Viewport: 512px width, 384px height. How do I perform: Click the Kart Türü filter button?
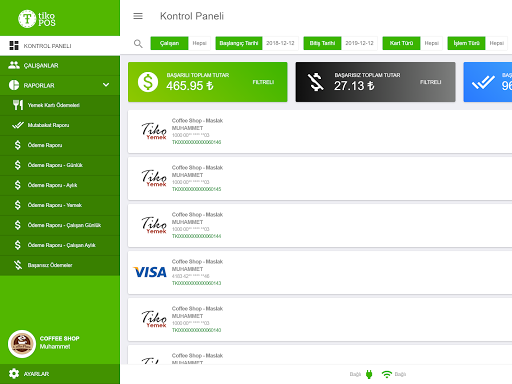401,43
